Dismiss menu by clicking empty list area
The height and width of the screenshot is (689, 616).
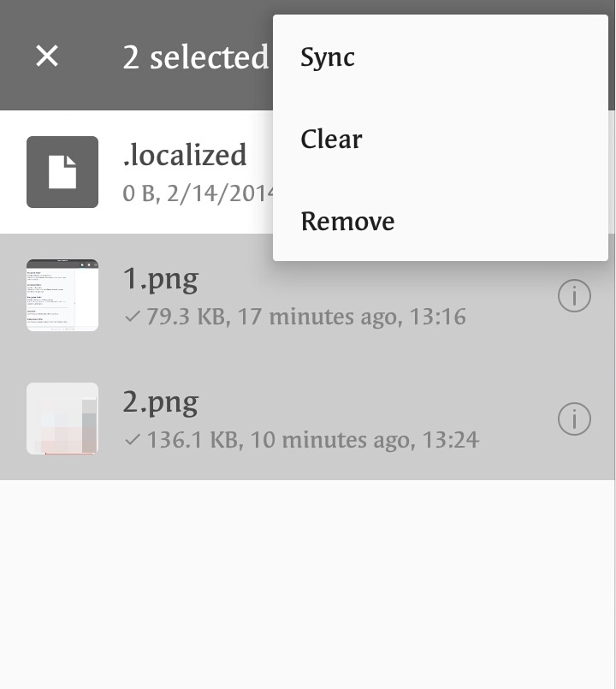[x=308, y=582]
